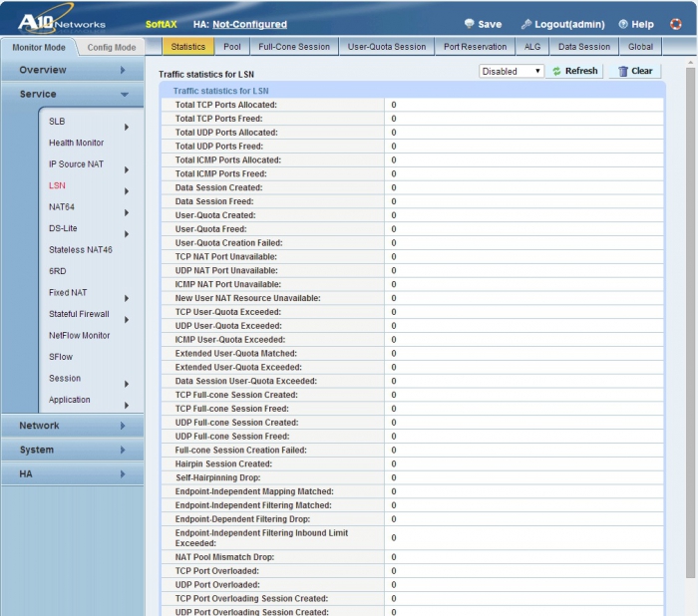Click 'Hairpin Session Created:' row label
The height and width of the screenshot is (616, 698).
tap(223, 463)
